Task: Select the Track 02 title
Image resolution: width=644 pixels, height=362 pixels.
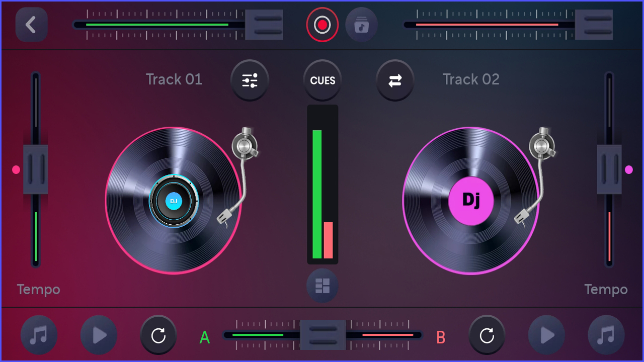Action: click(x=470, y=79)
